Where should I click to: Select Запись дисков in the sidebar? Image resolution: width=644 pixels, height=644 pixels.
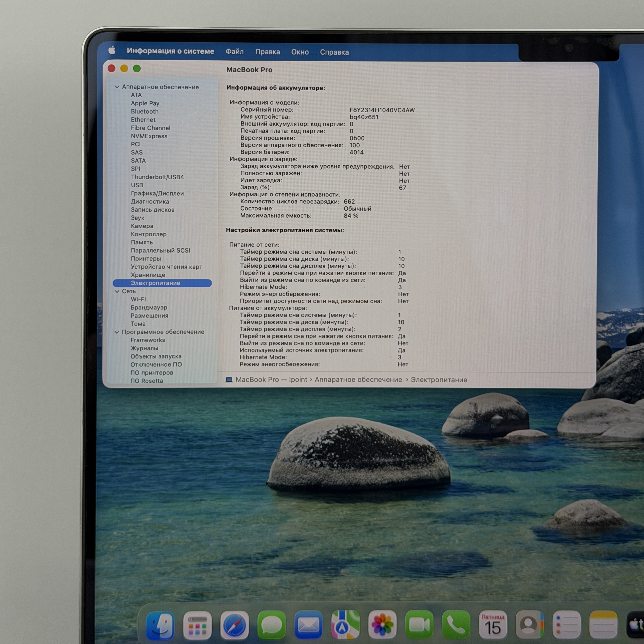[153, 210]
